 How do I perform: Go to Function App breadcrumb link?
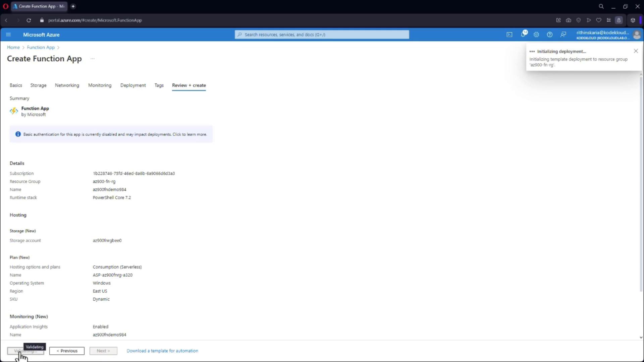(x=41, y=47)
